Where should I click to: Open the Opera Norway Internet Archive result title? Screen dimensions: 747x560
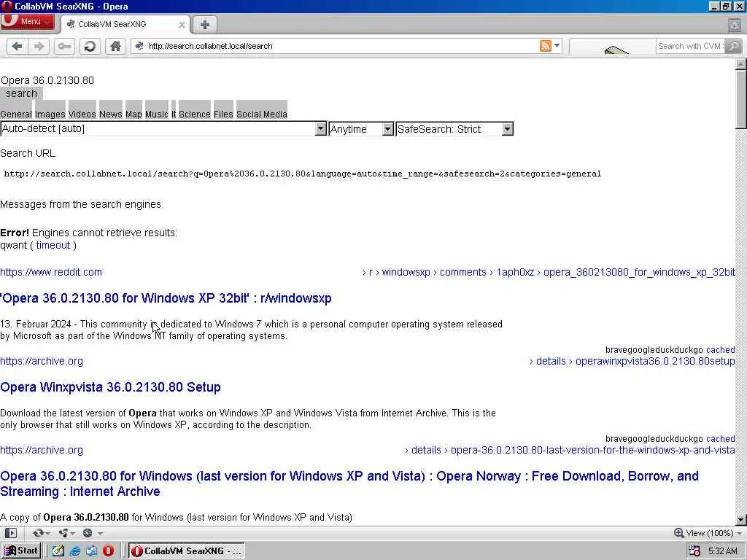click(x=349, y=483)
